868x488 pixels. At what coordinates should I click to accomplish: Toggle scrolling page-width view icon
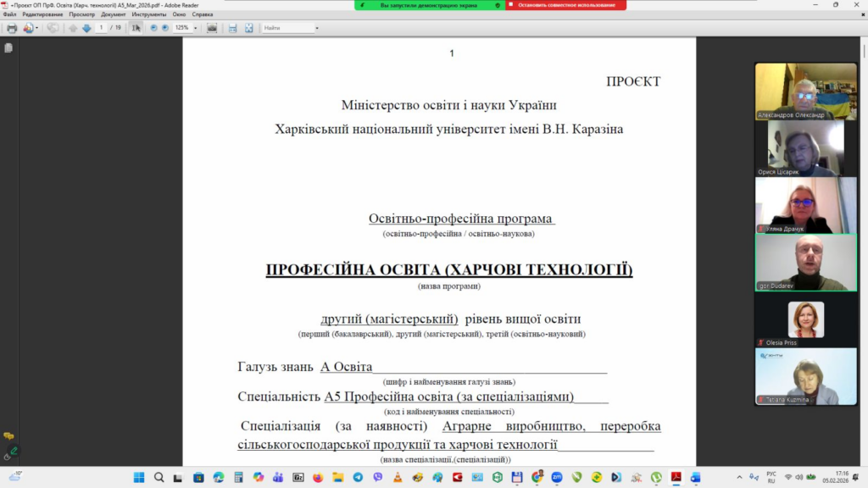[x=232, y=28]
